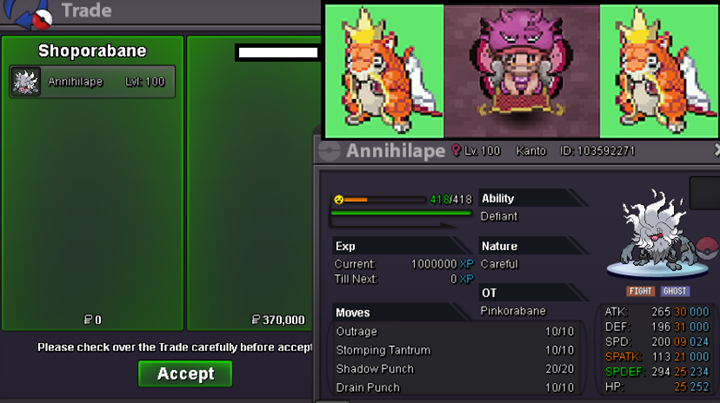Click the center trainer avatar with pink hat
Image resolution: width=720 pixels, height=403 pixels.
pos(522,71)
